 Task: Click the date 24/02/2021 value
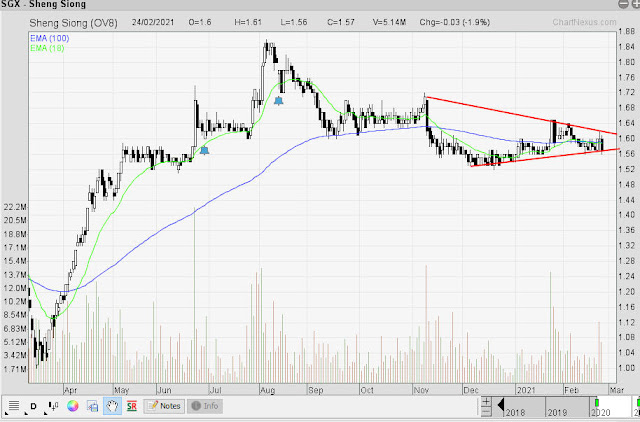tap(153, 22)
